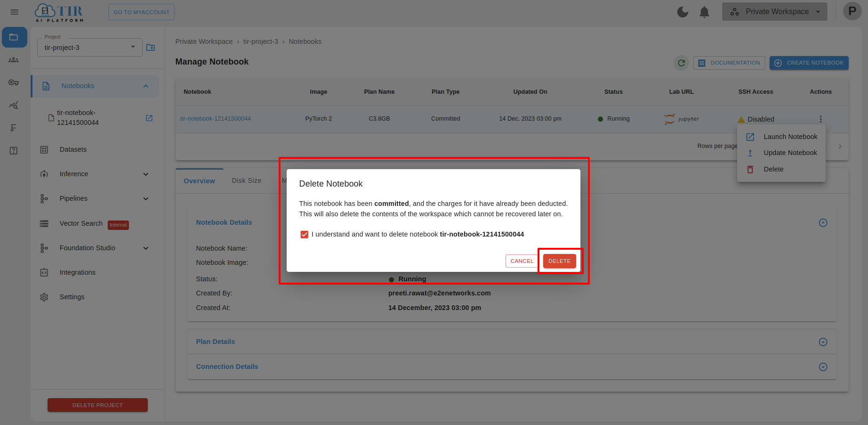Click the Pipelines sidebar icon
This screenshot has width=868, height=425.
44,199
